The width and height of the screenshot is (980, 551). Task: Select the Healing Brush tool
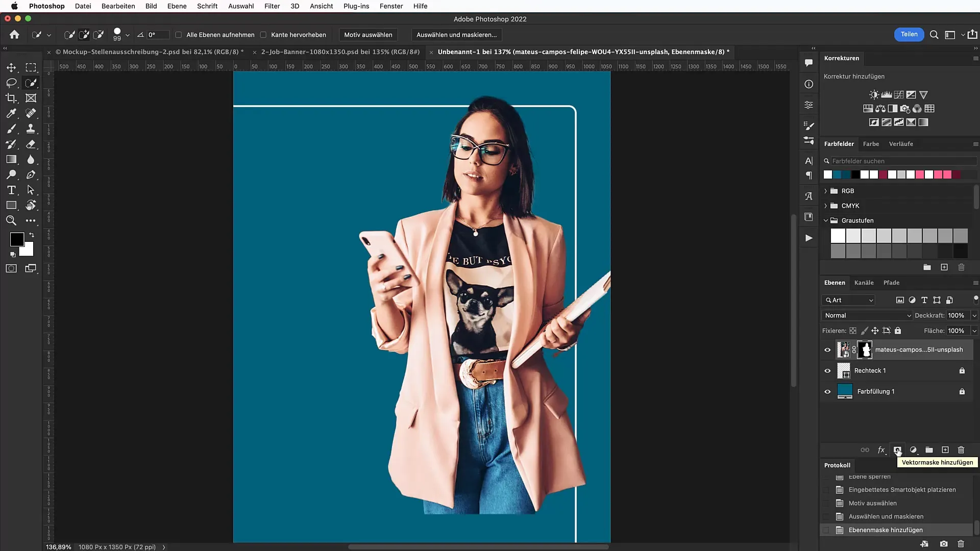click(x=31, y=113)
